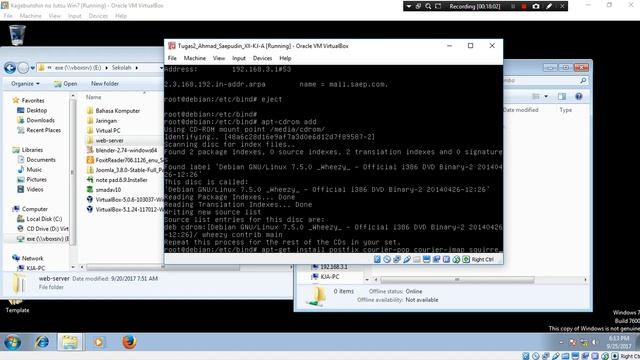The height and width of the screenshot is (360, 640).
Task: Open Windows Explorer taskbar button
Action: (70, 342)
